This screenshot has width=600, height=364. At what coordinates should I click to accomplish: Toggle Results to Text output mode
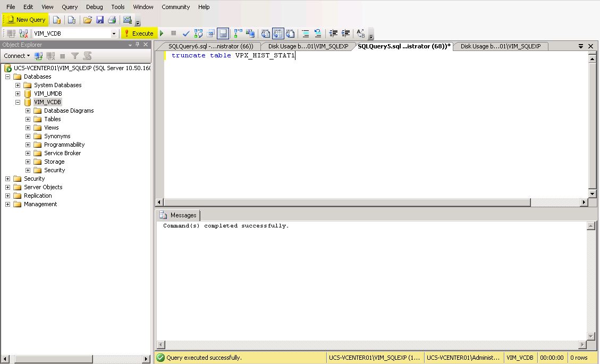[266, 33]
